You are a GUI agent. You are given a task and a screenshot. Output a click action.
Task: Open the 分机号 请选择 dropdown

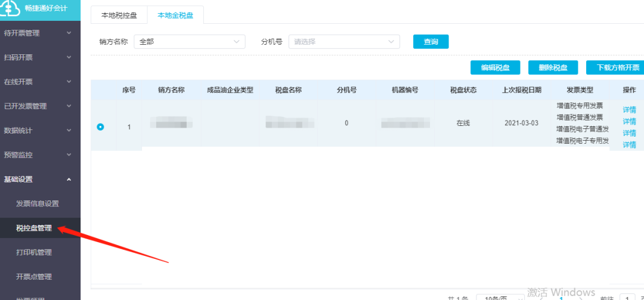344,42
